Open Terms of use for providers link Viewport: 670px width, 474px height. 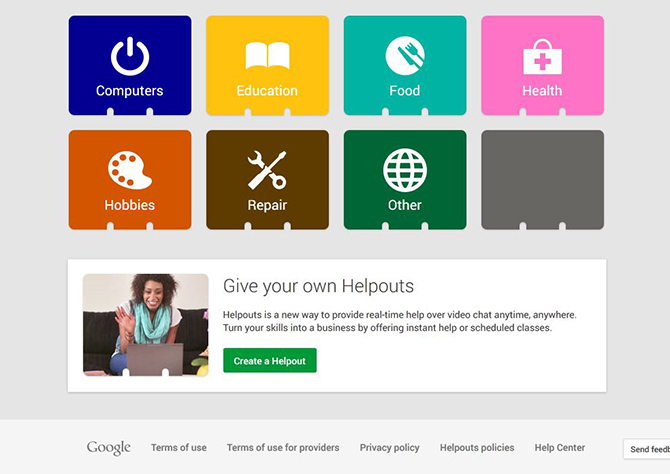pos(283,448)
